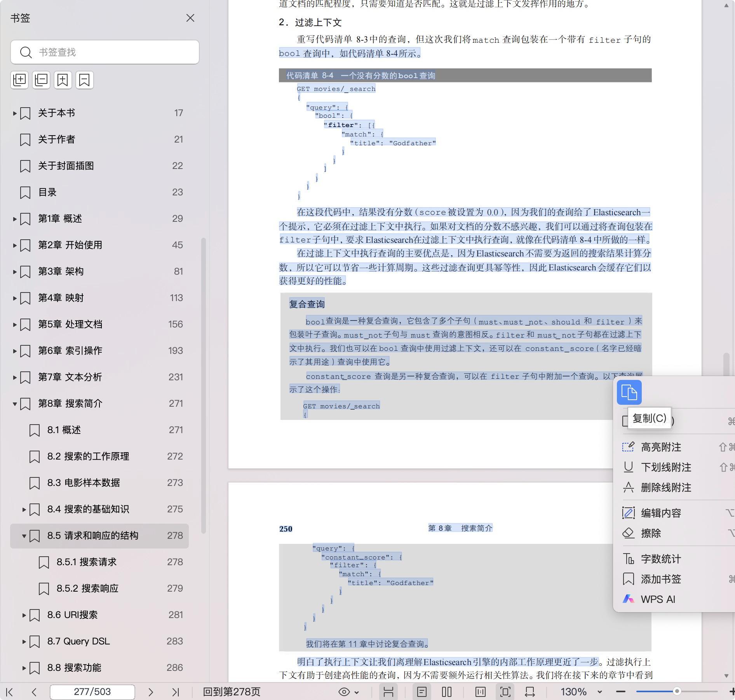Click the remove bookmark icon in sidebar
Screen dimensions: 735x700
(x=85, y=80)
